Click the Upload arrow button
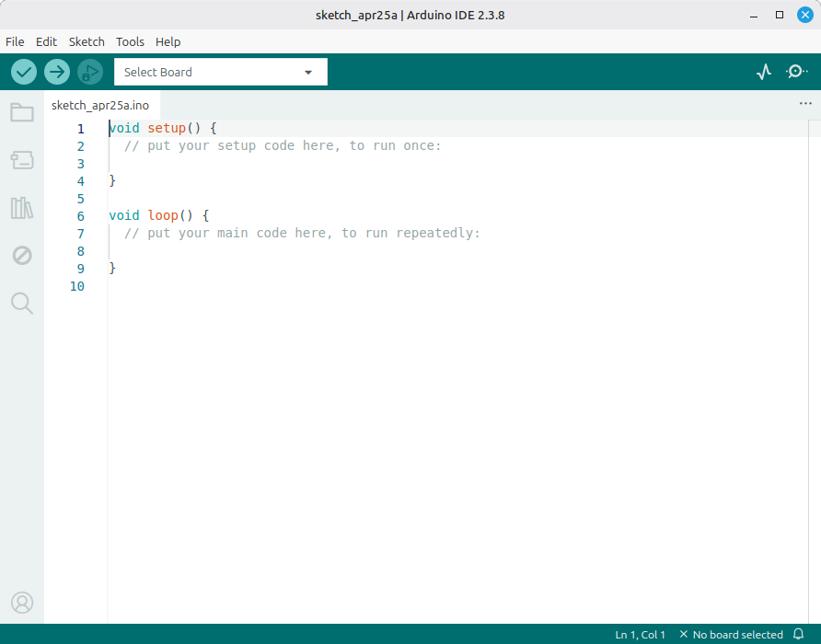821x644 pixels. [x=57, y=72]
